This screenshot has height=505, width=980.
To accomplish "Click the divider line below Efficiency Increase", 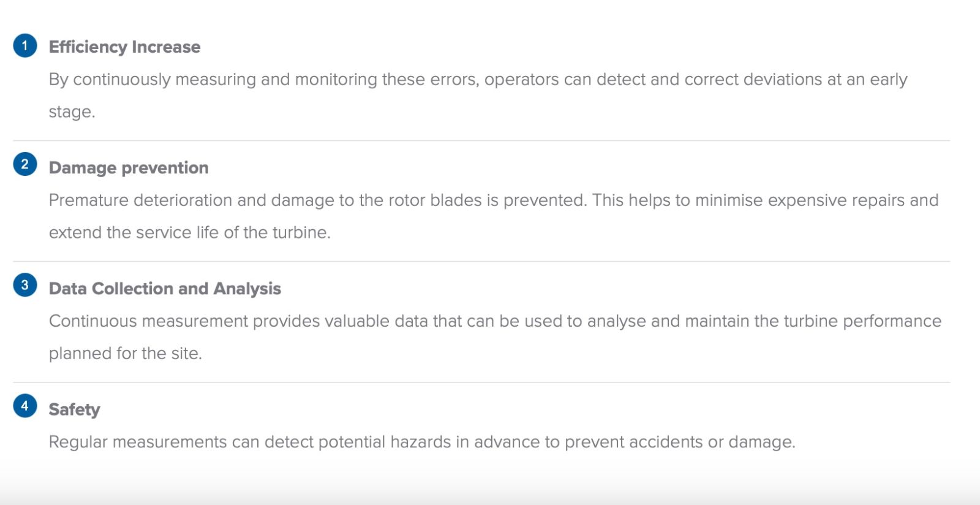I will (481, 141).
